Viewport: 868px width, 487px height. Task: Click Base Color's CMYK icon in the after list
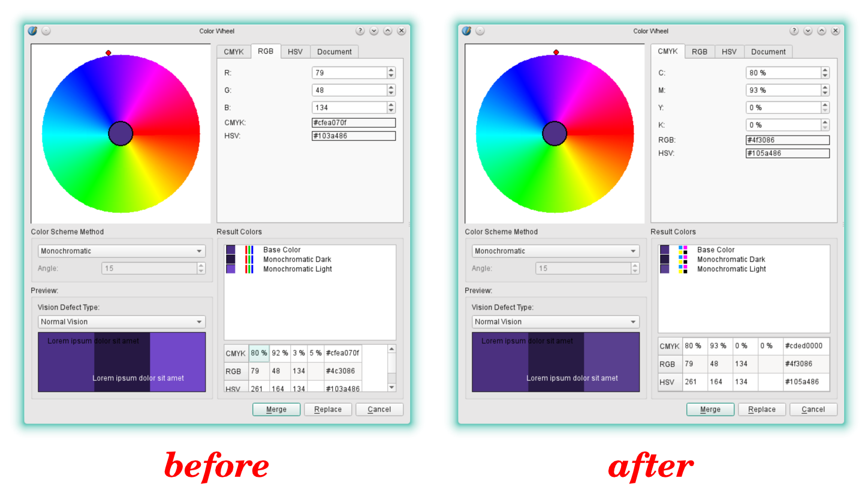tap(683, 249)
